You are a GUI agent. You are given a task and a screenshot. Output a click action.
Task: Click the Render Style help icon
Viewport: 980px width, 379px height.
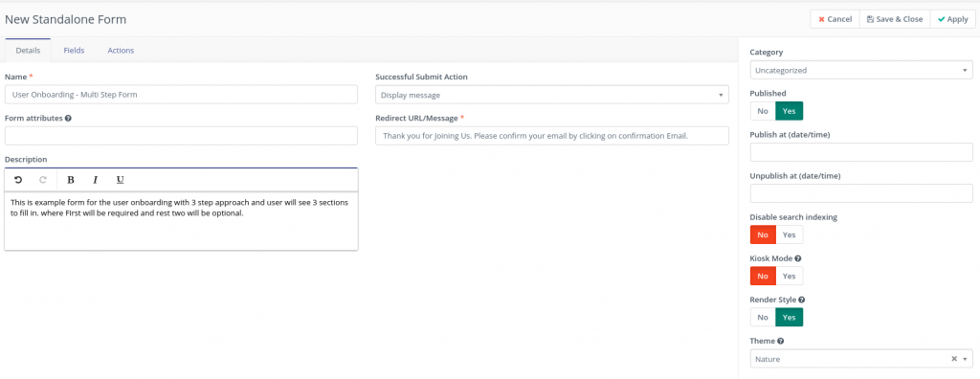[x=802, y=300]
